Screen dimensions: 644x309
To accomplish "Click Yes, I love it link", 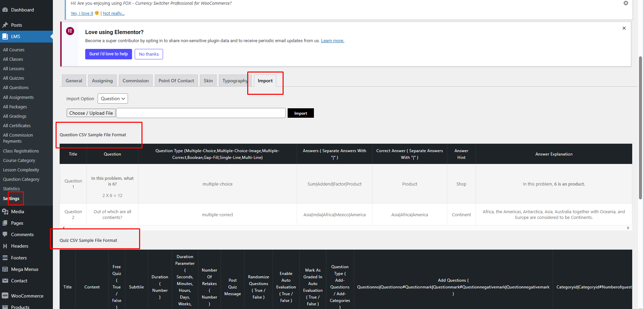I will pos(82,13).
